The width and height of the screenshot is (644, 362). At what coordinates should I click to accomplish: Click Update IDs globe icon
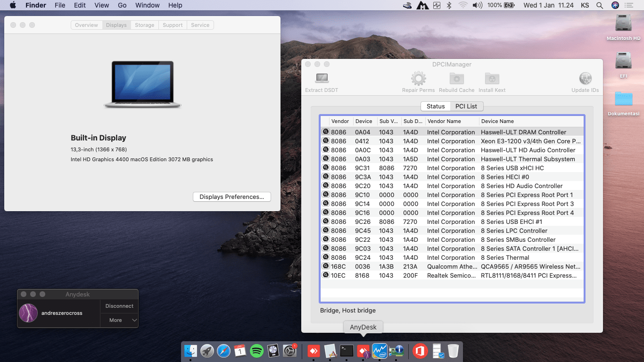pyautogui.click(x=585, y=78)
